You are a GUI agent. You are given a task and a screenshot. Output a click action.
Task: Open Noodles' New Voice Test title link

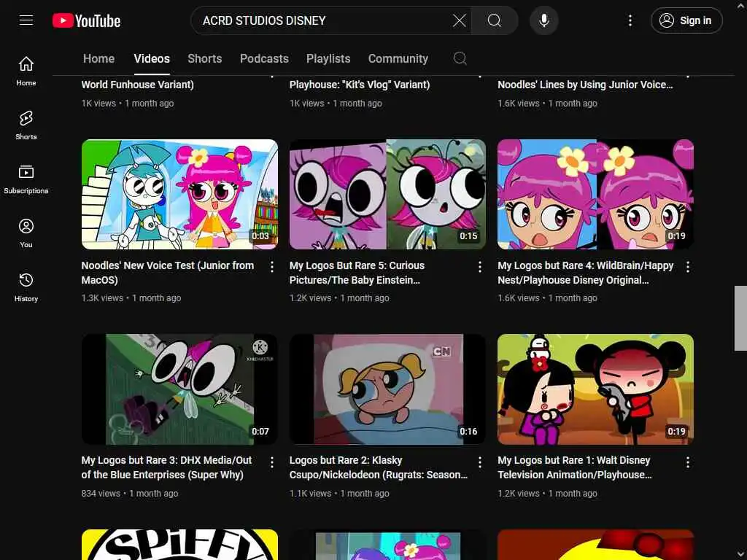point(168,273)
